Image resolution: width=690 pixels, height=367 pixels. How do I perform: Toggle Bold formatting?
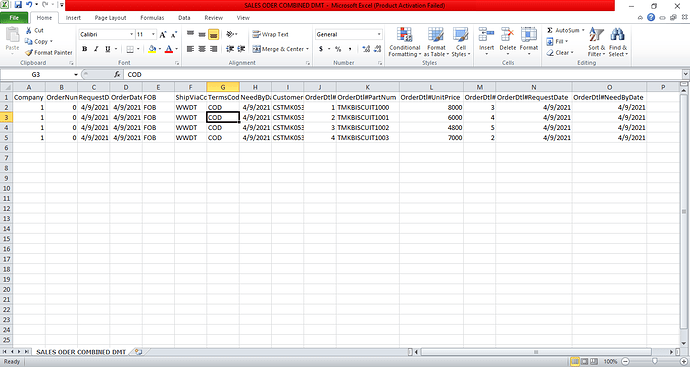click(84, 49)
